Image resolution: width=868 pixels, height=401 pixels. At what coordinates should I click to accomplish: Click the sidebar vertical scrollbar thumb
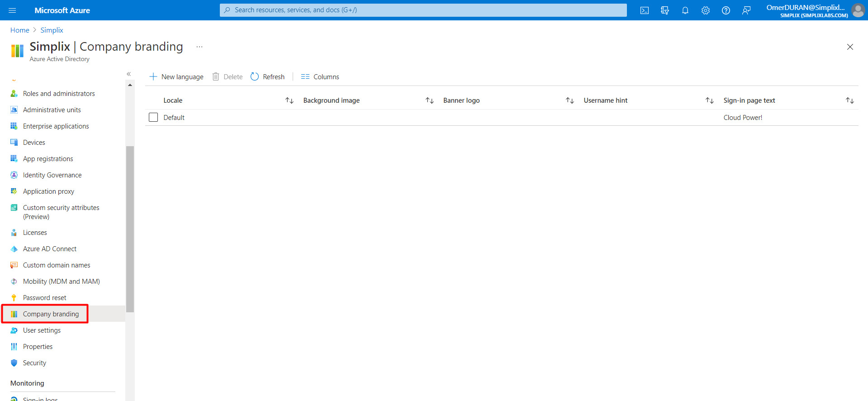[x=130, y=229]
